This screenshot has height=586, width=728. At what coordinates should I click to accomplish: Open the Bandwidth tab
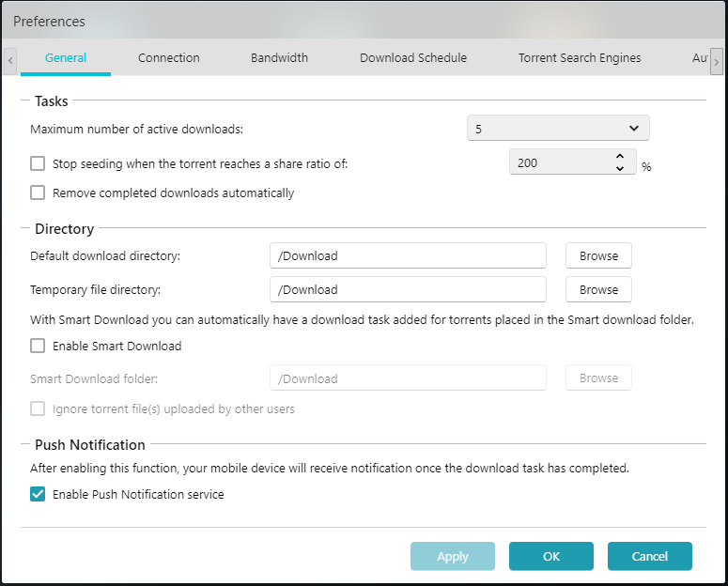(x=279, y=57)
